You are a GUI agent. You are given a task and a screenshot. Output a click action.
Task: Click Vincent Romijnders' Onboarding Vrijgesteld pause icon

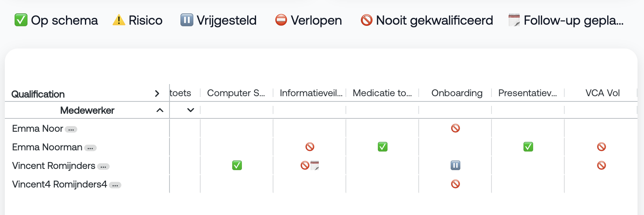pyautogui.click(x=455, y=165)
